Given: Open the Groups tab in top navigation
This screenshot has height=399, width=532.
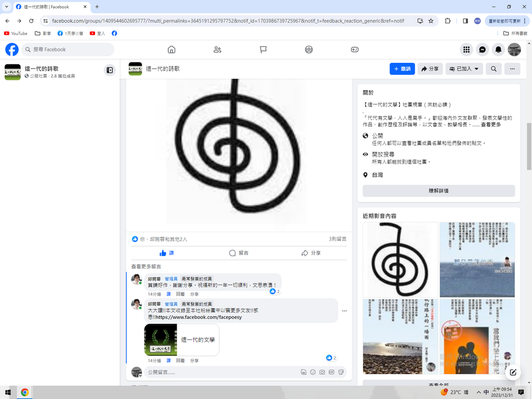Looking at the screenshot, I should pos(309,49).
